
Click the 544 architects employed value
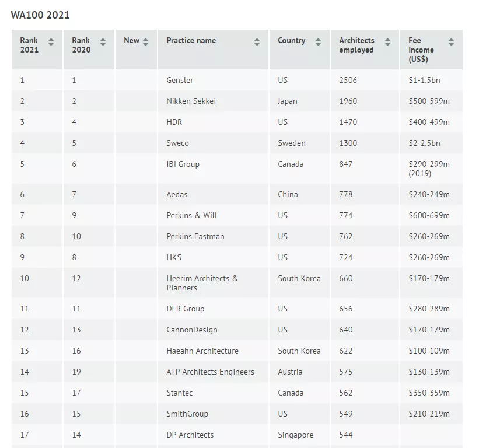pyautogui.click(x=346, y=435)
